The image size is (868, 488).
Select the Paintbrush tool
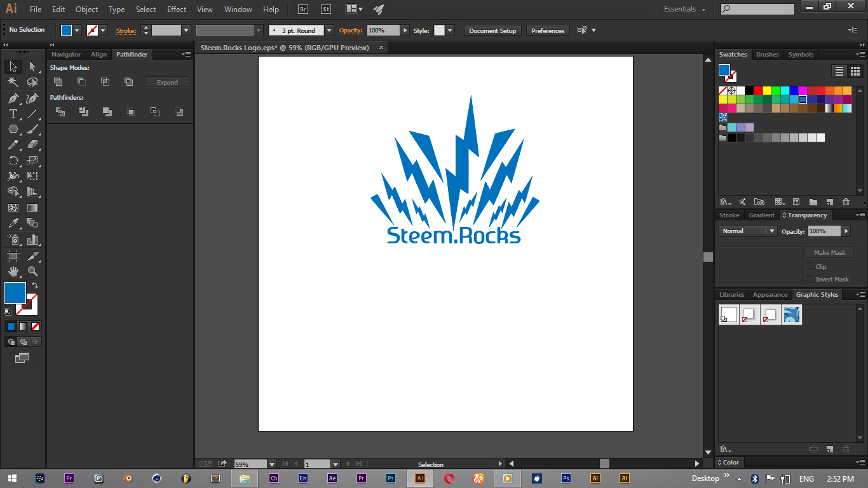point(33,129)
